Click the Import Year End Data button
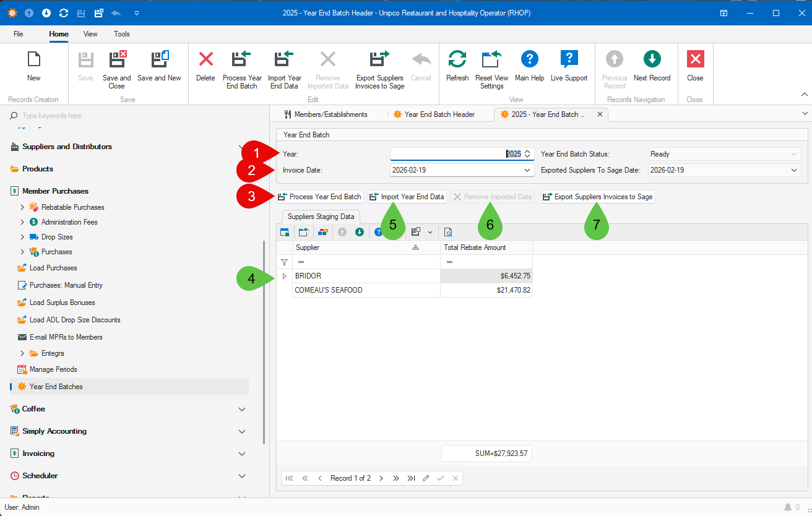The height and width of the screenshot is (516, 812). pyautogui.click(x=407, y=197)
